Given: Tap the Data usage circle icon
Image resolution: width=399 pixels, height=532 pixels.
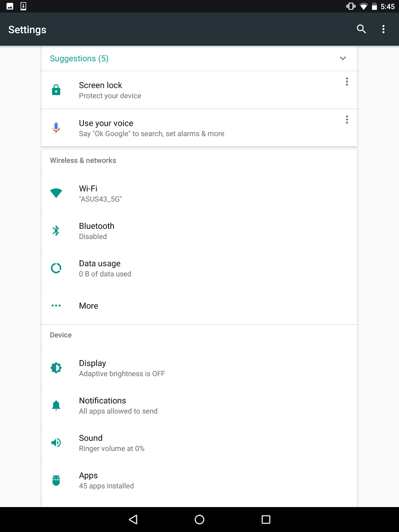Looking at the screenshot, I should tap(56, 268).
